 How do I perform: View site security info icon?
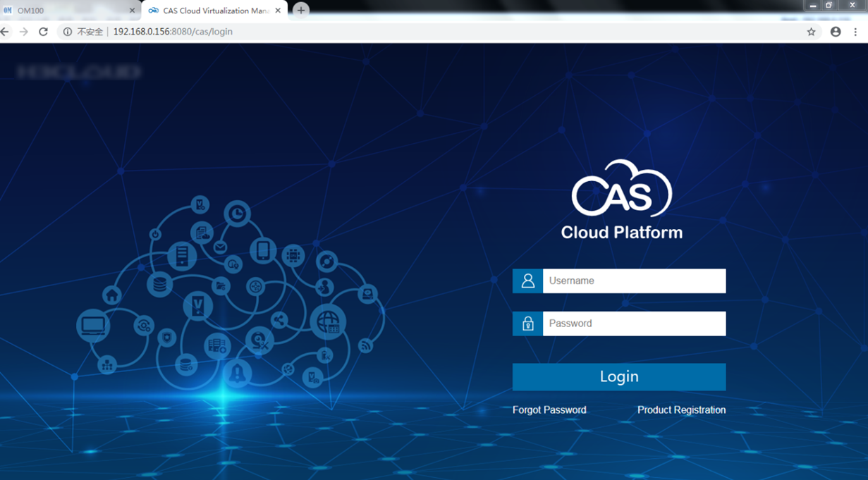click(x=68, y=32)
